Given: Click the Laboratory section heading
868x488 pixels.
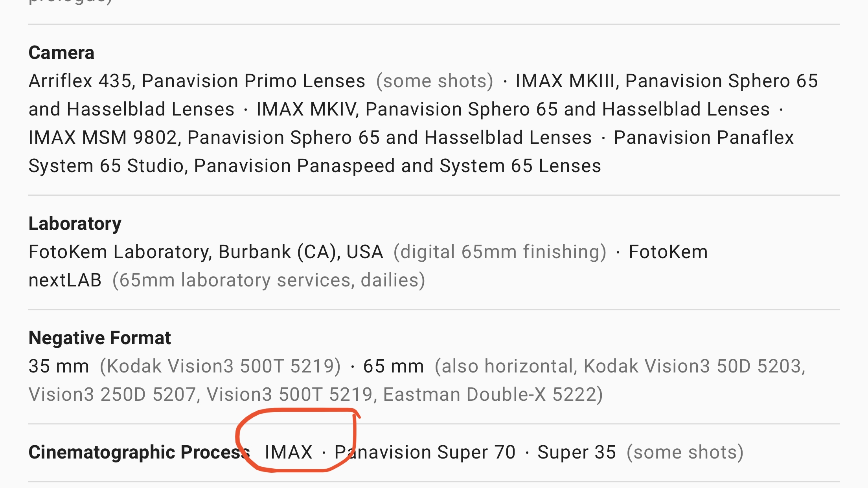Looking at the screenshot, I should point(75,224).
